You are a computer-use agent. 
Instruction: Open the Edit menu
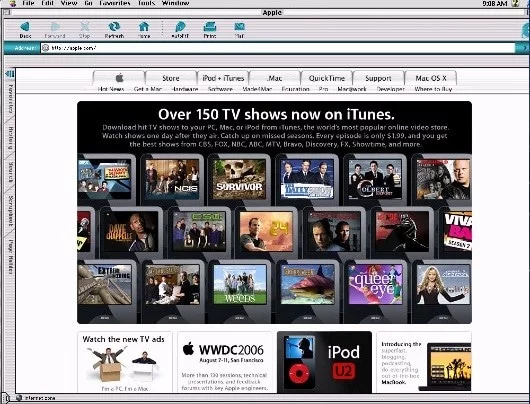tap(47, 3)
